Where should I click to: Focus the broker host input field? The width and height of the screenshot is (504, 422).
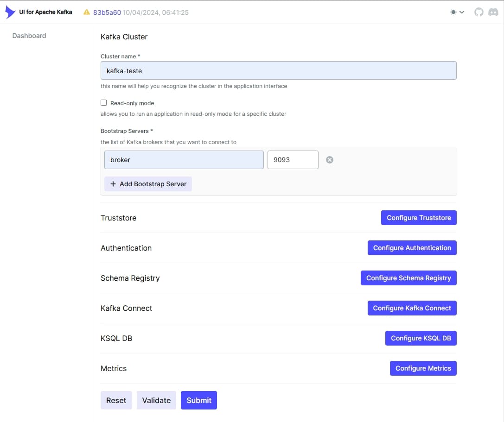184,160
